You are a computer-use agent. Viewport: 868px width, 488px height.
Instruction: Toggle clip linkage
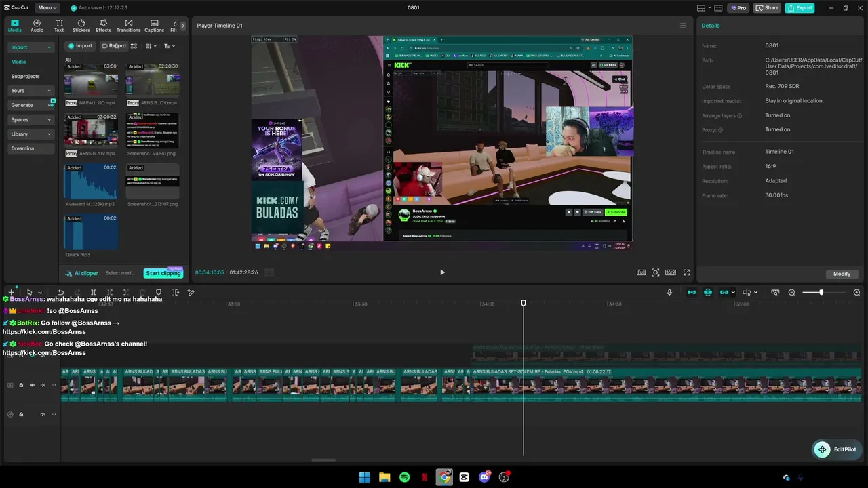coord(724,292)
